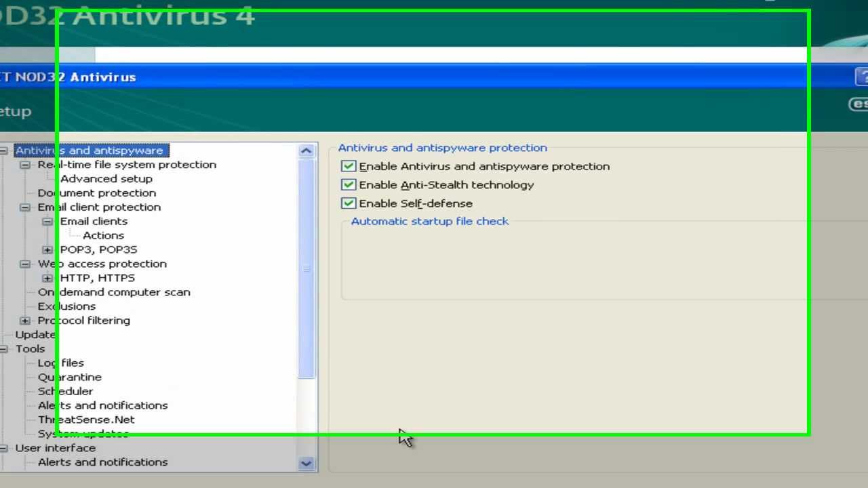Screen dimensions: 868x488
Task: Select POP3, POP3S tree item
Action: point(98,250)
